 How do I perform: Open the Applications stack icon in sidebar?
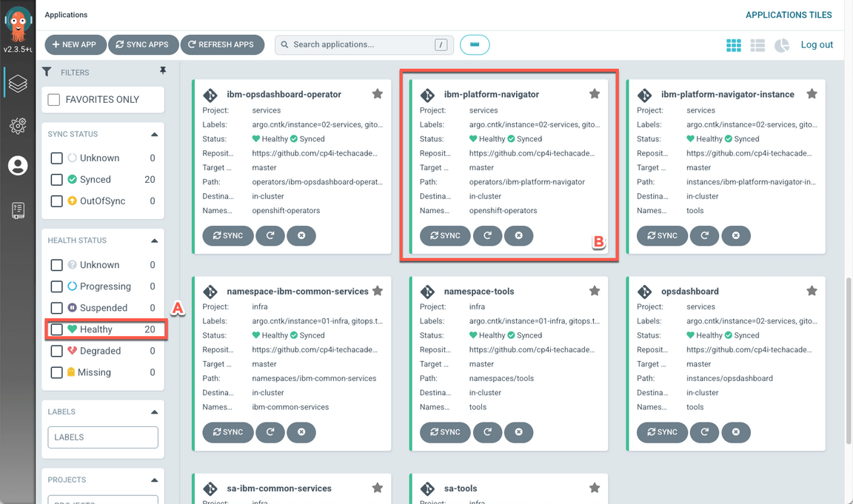(x=18, y=84)
